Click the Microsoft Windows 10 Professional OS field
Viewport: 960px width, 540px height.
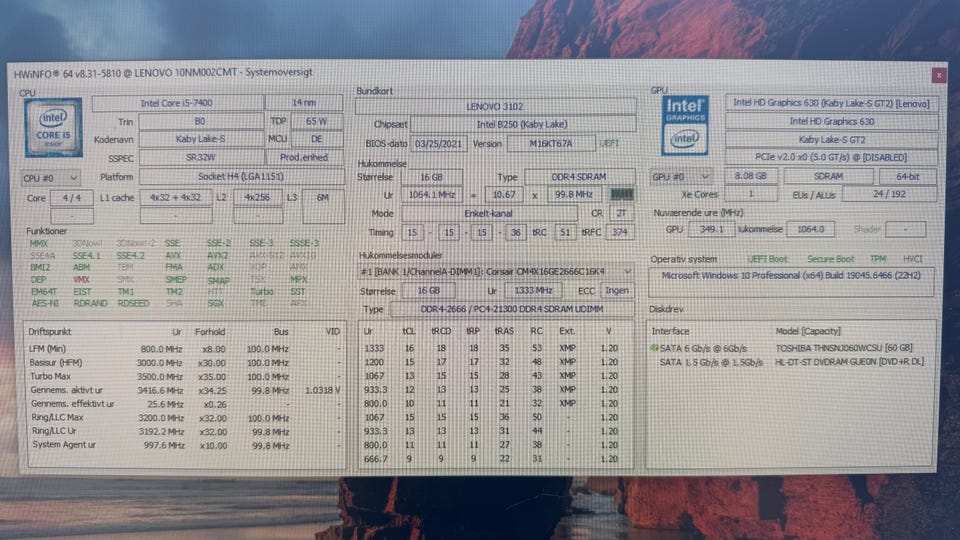pyautogui.click(x=790, y=282)
